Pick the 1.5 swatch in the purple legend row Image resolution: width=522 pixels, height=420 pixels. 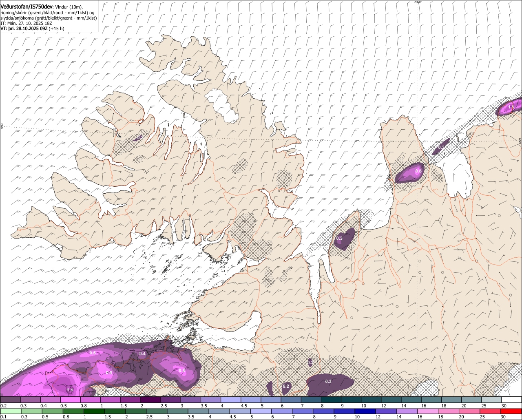tap(130, 400)
